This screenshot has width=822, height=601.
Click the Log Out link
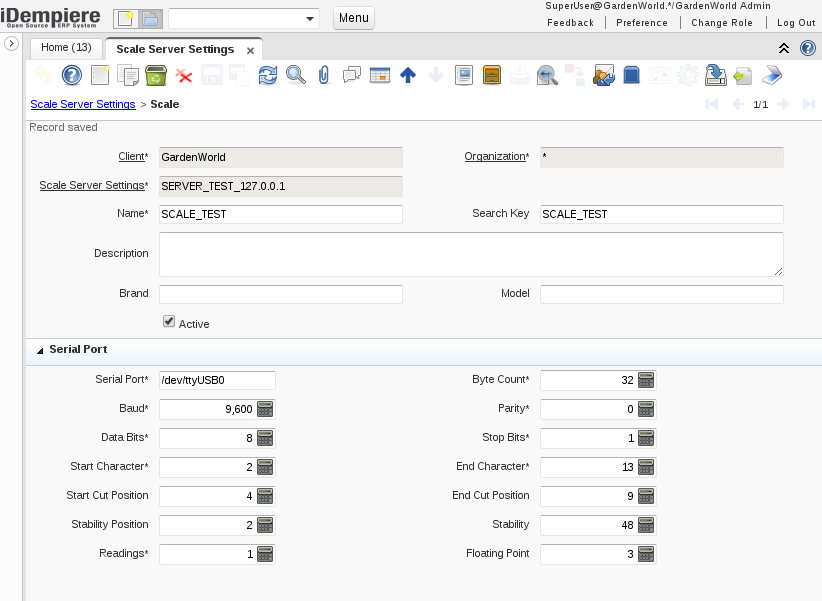(796, 22)
